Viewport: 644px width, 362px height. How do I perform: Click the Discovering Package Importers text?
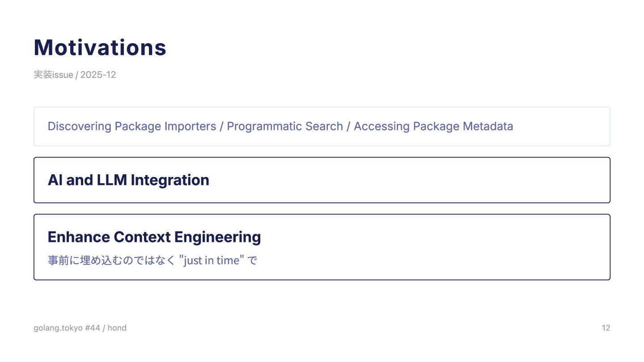click(x=132, y=126)
